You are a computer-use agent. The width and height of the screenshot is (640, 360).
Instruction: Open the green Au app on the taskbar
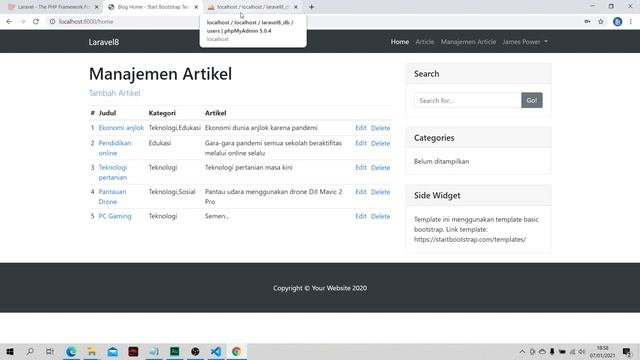click(175, 351)
